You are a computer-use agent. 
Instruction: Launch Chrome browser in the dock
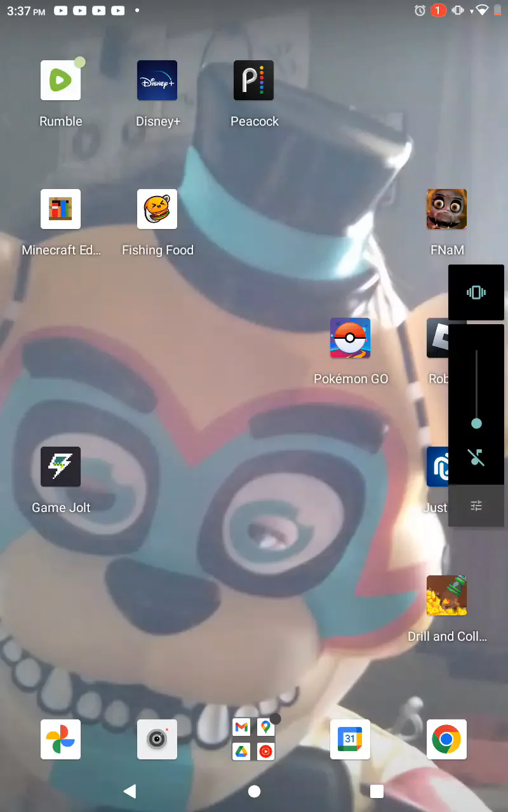[447, 740]
